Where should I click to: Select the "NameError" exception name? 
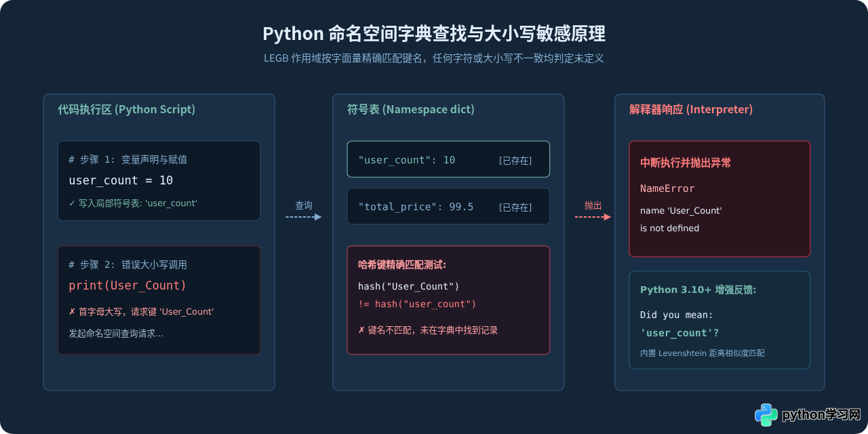pos(667,189)
